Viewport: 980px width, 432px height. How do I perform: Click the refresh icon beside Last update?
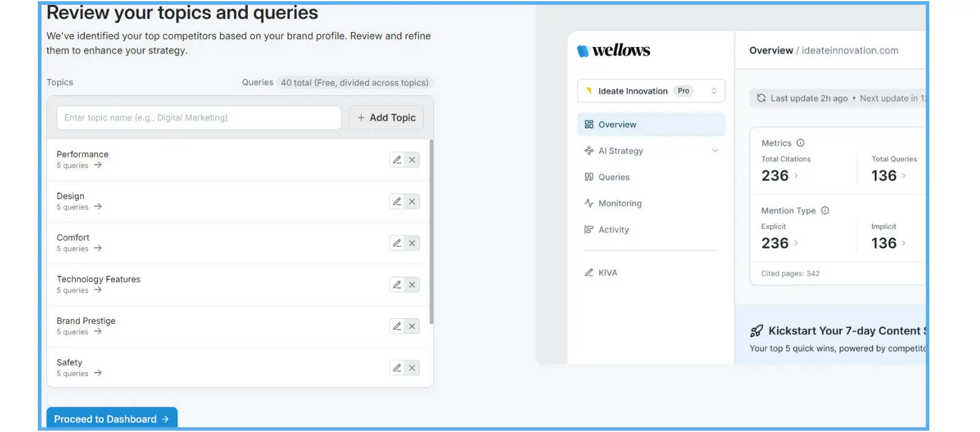761,98
